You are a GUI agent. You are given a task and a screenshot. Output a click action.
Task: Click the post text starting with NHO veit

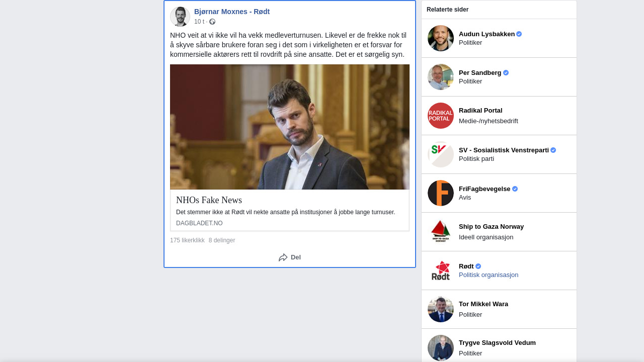click(288, 45)
